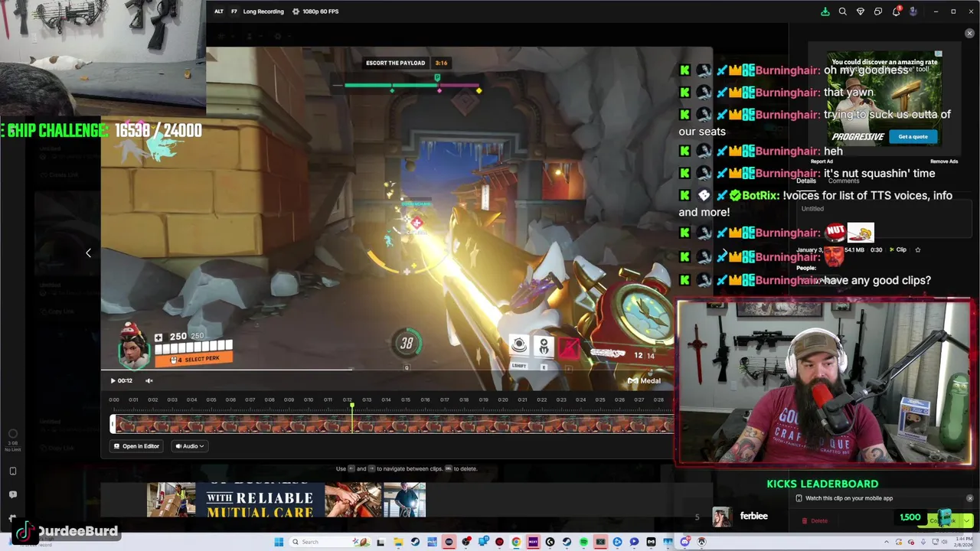Jump to 0:20 on the timeline ruler

click(502, 399)
